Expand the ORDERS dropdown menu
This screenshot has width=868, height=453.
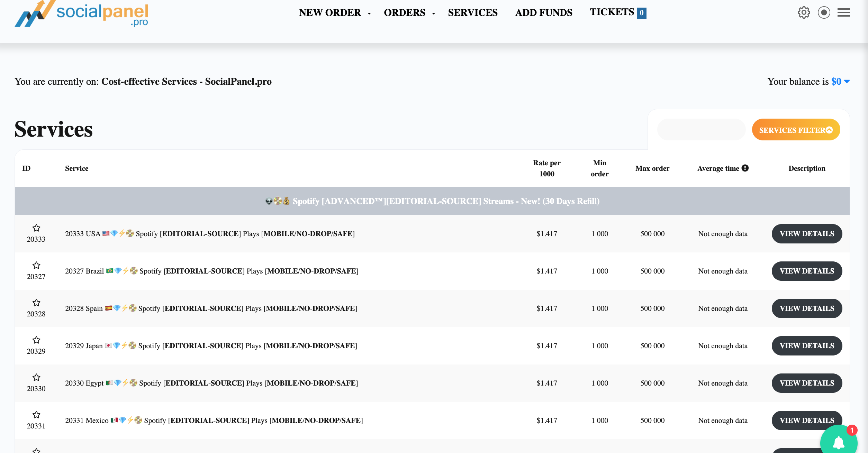click(409, 13)
